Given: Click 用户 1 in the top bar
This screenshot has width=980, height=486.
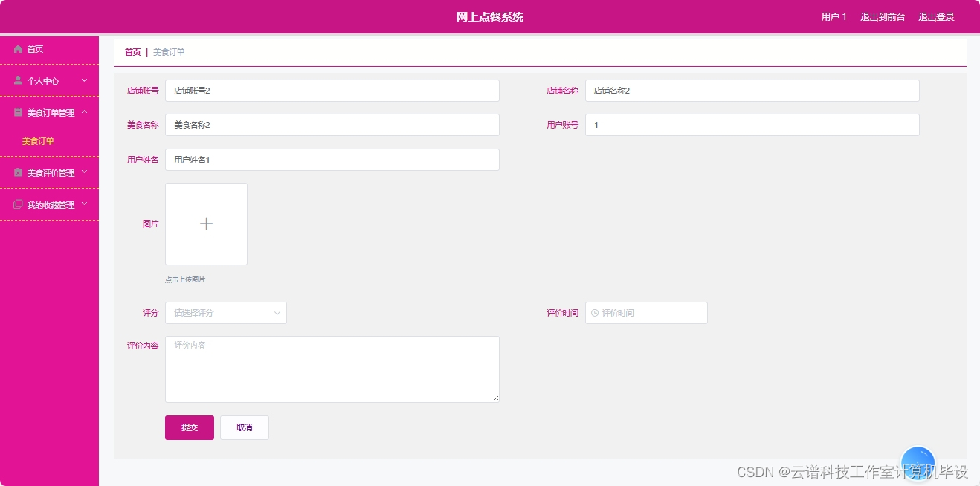Looking at the screenshot, I should coord(834,17).
